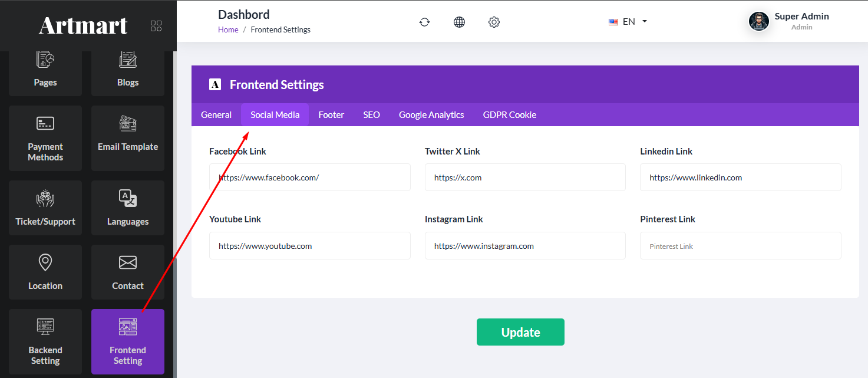Expand the EN language dropdown

628,22
